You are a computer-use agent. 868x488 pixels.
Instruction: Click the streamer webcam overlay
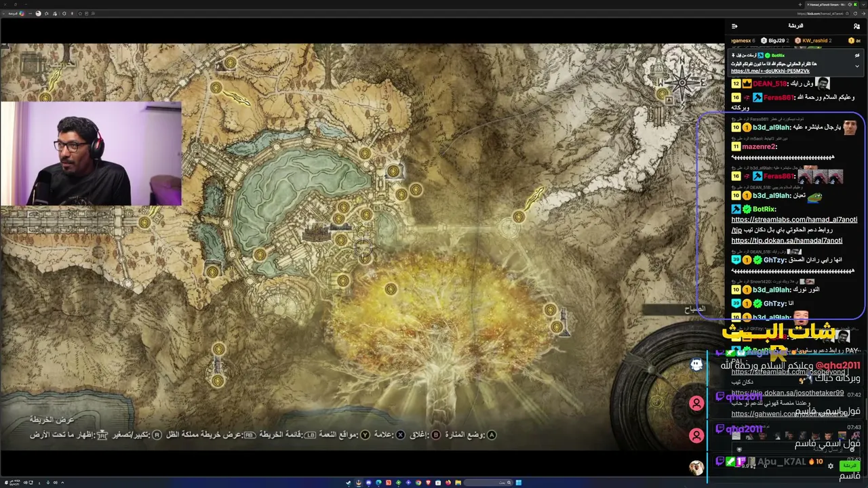coord(91,153)
